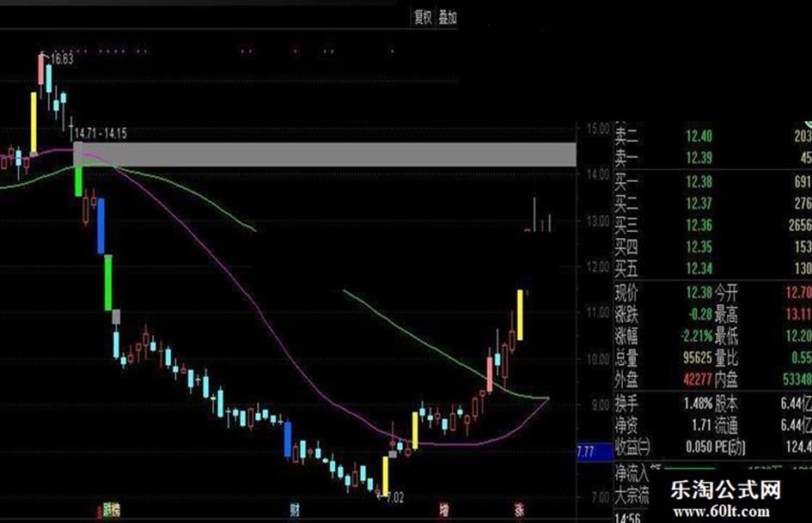Image resolution: width=812 pixels, height=523 pixels.
Task: Click the tall yellow candle near 16.63 peak
Action: tap(34, 124)
